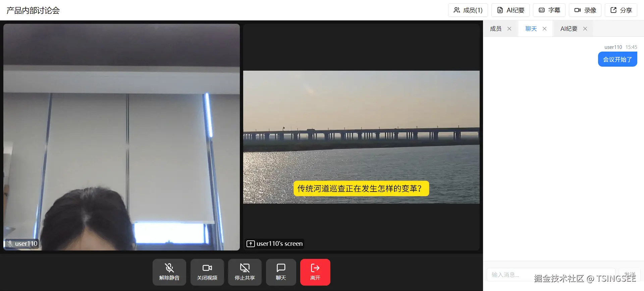Close the 成员 tab
Screen dimensions: 644x291
pyautogui.click(x=509, y=29)
